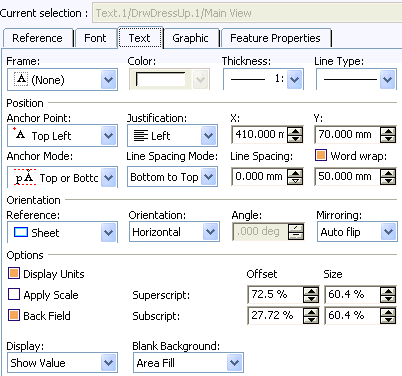Open the Justification dropdown set to Left

click(x=172, y=136)
